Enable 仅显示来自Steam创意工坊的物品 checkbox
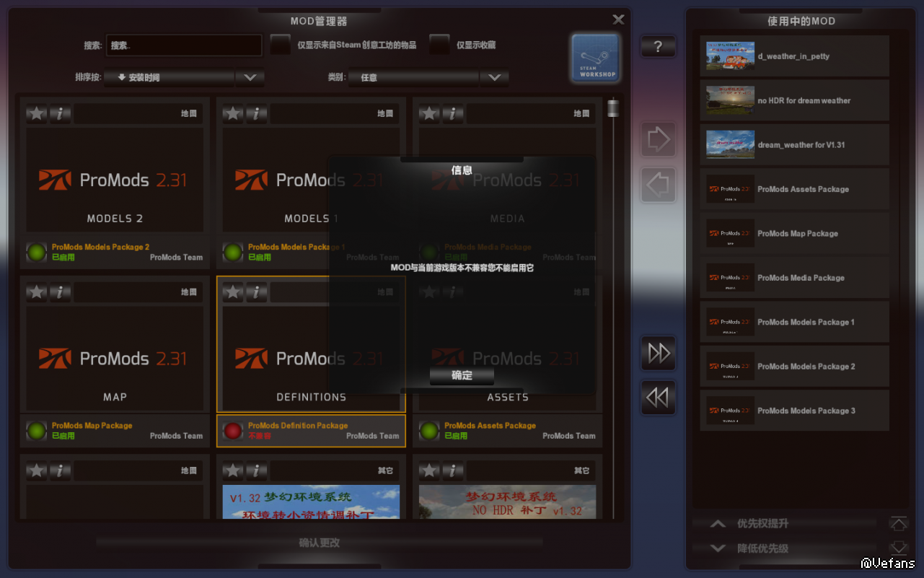 point(281,45)
